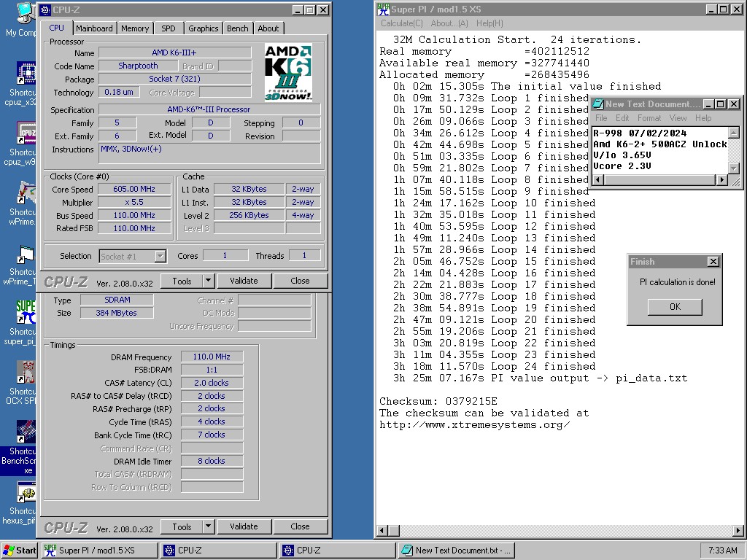Open the Help(H) menu in Super PI

tap(489, 23)
